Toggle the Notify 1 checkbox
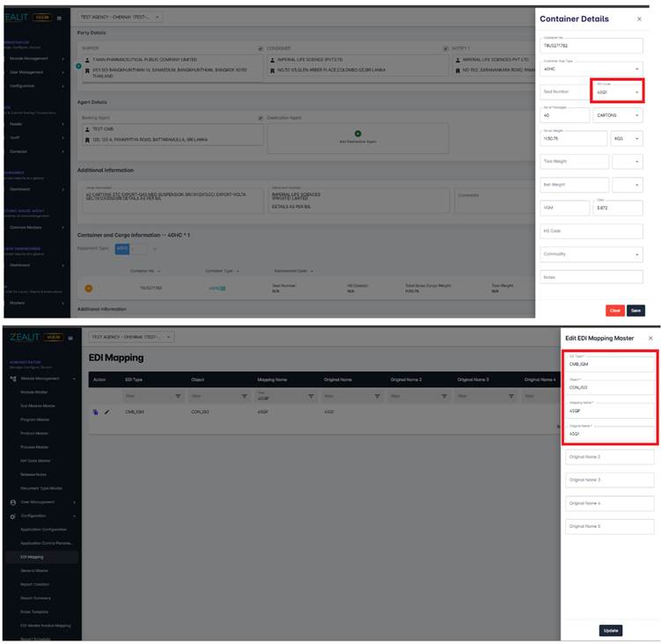661x644 pixels. pyautogui.click(x=449, y=48)
